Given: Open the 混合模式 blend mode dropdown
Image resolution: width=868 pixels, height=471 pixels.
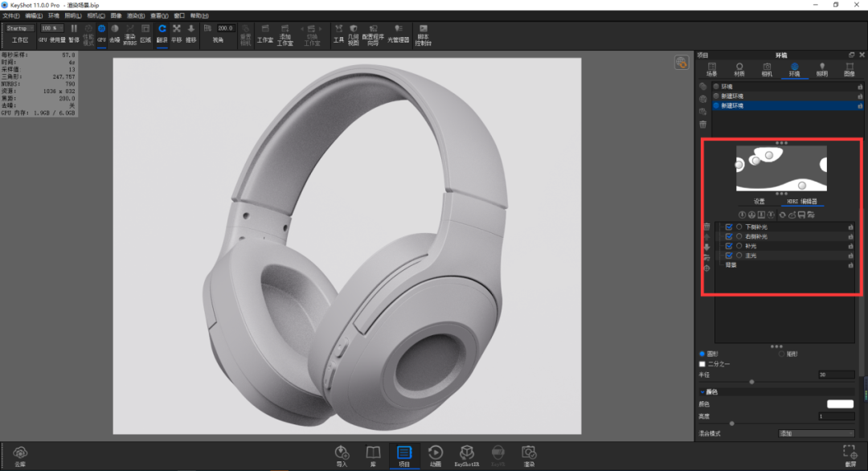Looking at the screenshot, I should point(816,434).
